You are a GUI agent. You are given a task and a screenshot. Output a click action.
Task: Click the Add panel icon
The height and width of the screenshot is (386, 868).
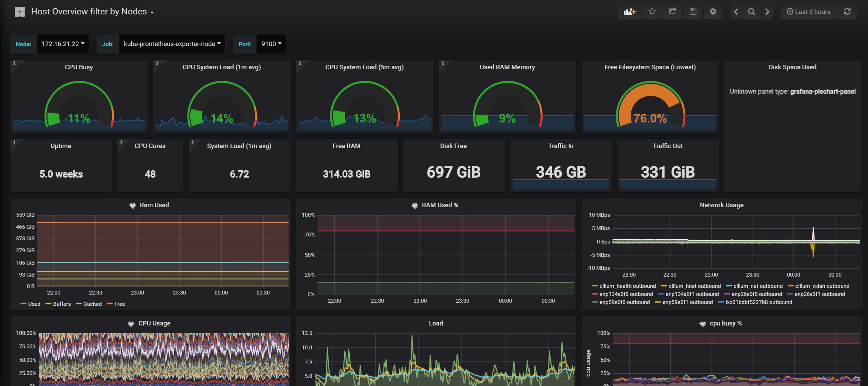click(629, 12)
